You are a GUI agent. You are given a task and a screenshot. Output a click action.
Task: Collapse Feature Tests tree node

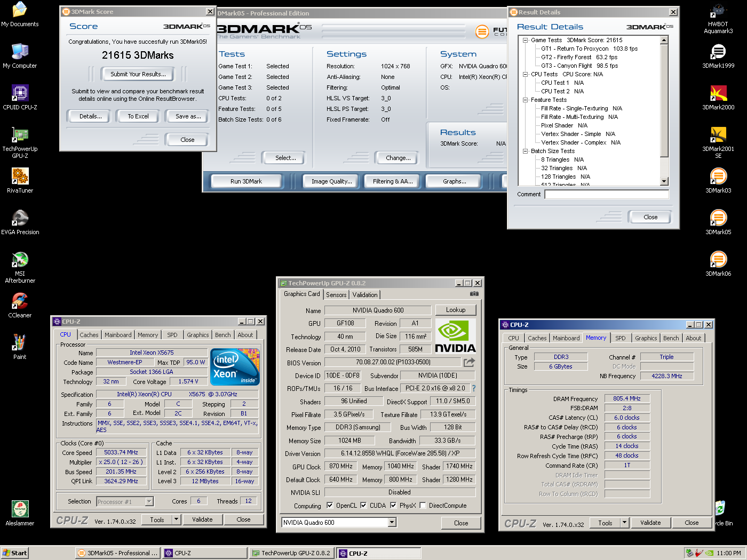(525, 100)
